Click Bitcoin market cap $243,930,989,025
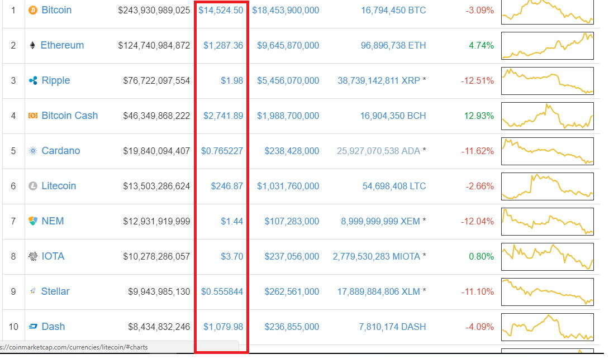The width and height of the screenshot is (609, 364). tap(154, 11)
